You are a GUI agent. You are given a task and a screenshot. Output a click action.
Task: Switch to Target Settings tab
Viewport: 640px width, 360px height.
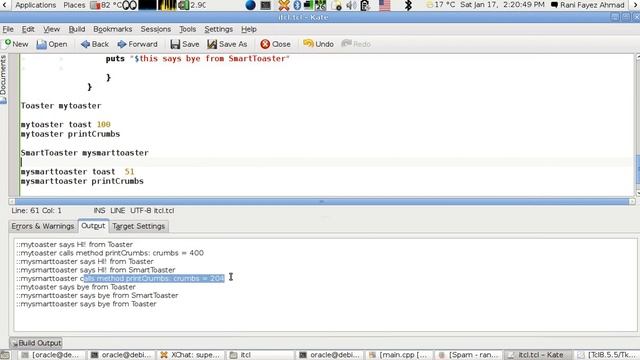139,226
